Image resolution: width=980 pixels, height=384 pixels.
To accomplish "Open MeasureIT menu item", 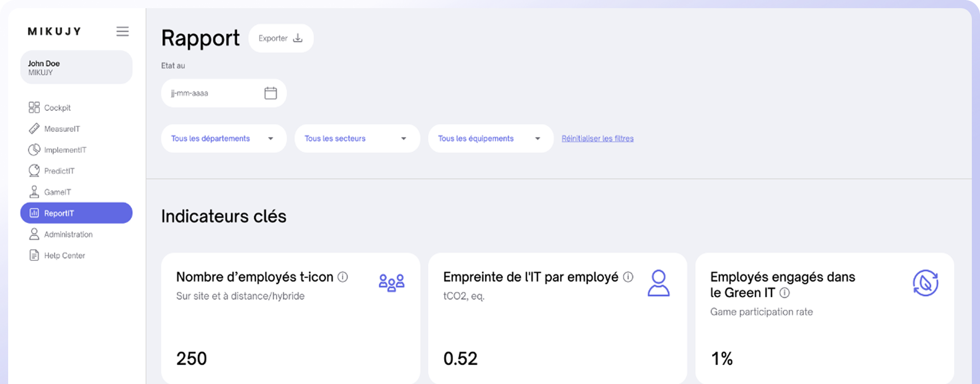I will tap(62, 129).
